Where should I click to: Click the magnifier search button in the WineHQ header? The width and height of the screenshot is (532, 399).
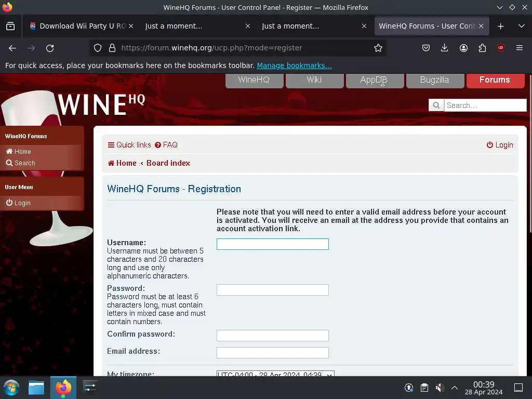click(x=436, y=105)
